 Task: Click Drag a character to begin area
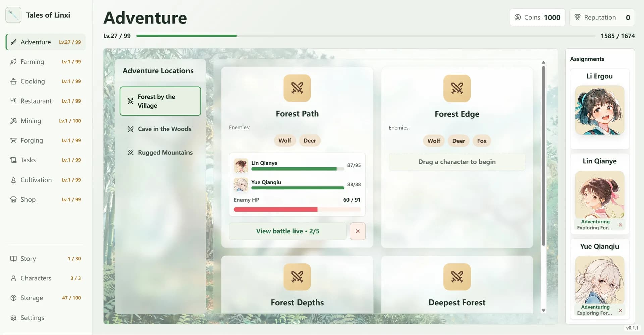point(457,162)
